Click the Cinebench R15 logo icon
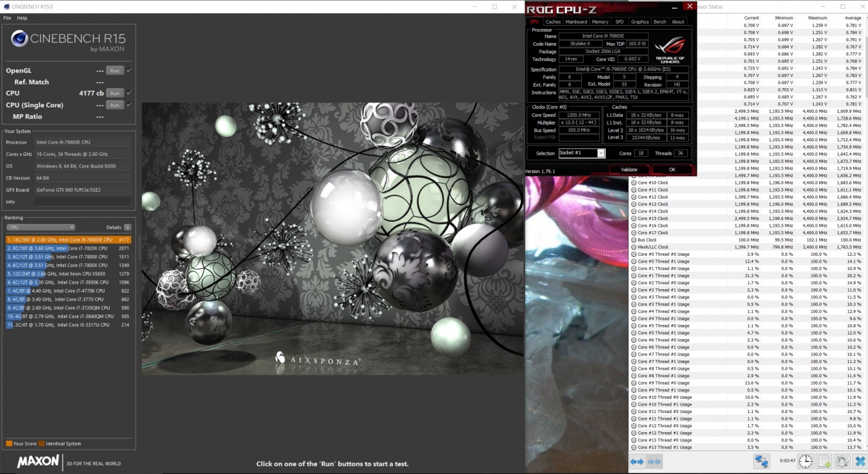868x474 pixels. tap(19, 39)
